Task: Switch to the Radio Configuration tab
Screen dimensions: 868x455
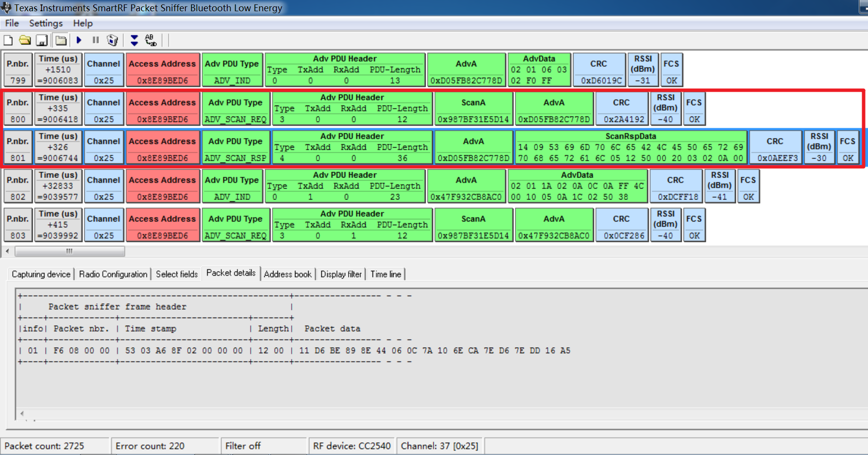Action: pyautogui.click(x=113, y=274)
